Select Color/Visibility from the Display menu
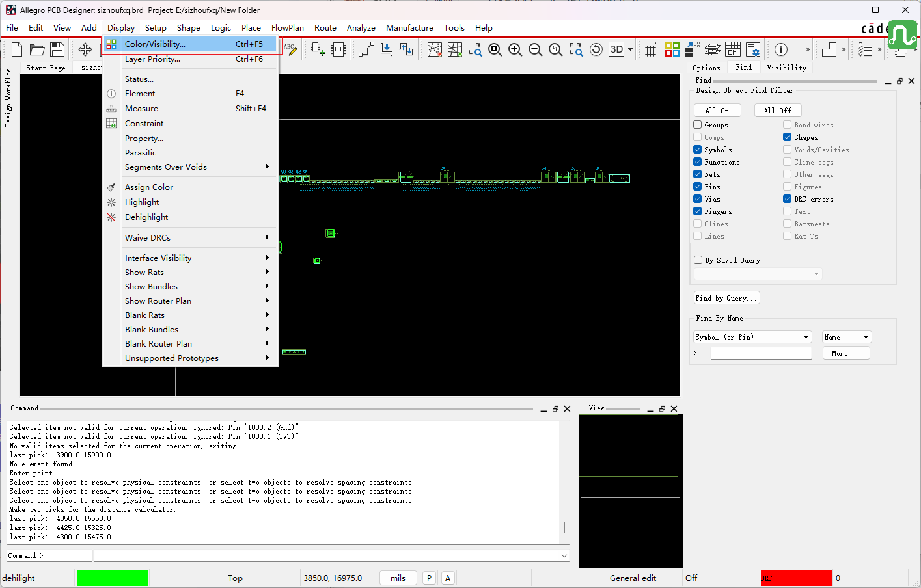The image size is (921, 588). click(190, 44)
